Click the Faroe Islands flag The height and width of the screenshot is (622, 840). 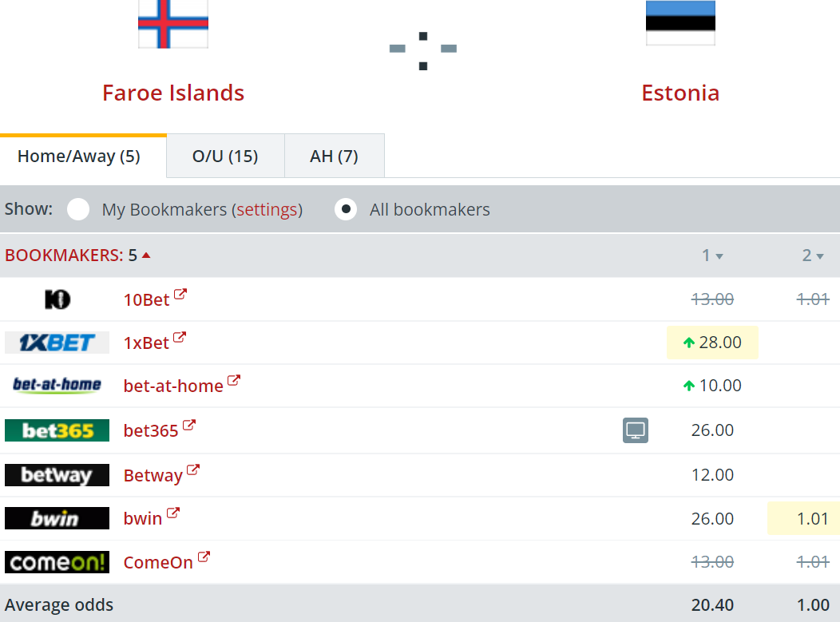click(x=173, y=23)
